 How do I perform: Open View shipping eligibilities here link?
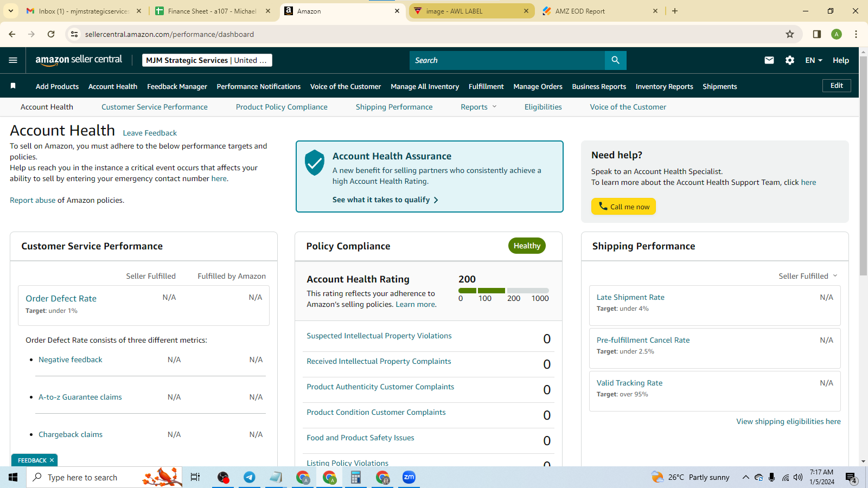[788, 421]
